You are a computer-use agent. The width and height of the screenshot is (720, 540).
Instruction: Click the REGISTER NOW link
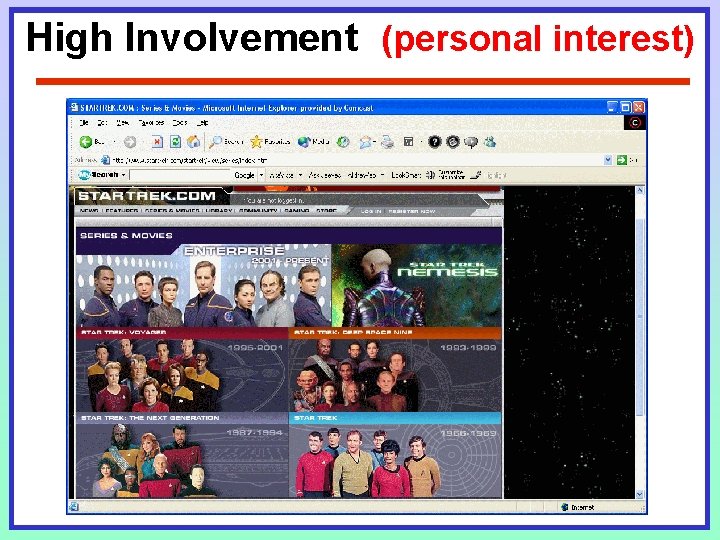pos(412,211)
